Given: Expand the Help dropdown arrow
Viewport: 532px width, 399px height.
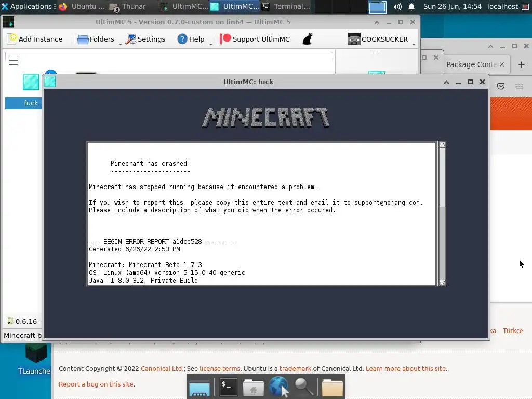Looking at the screenshot, I should [211, 45].
